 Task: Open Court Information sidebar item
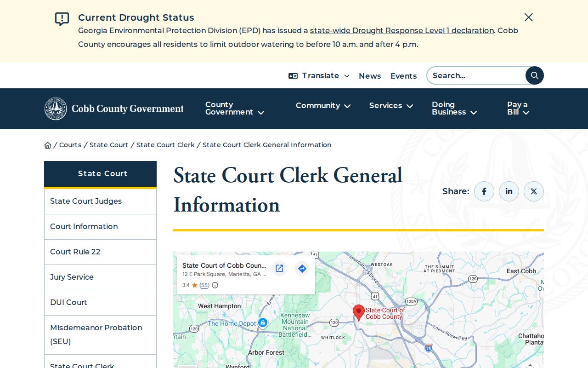[x=100, y=227]
